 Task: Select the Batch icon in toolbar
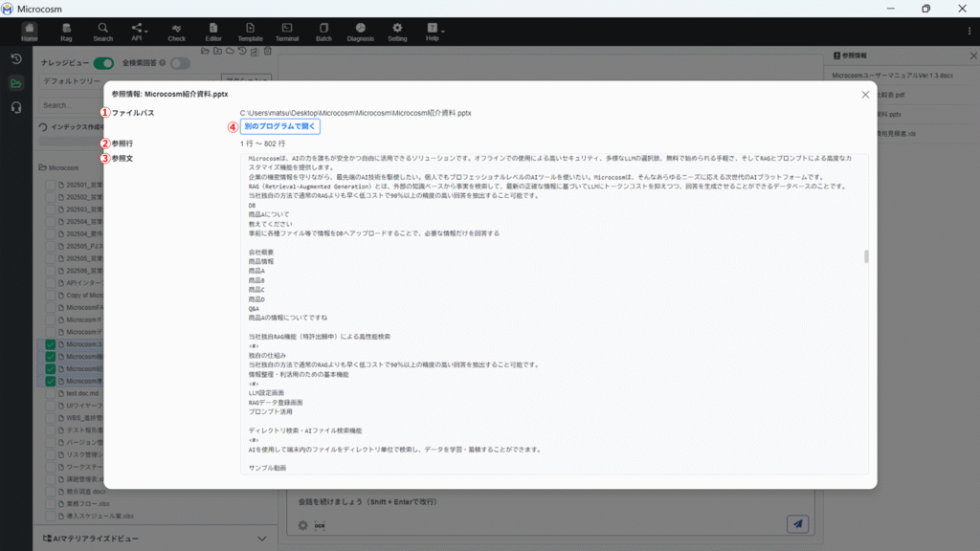pyautogui.click(x=323, y=32)
